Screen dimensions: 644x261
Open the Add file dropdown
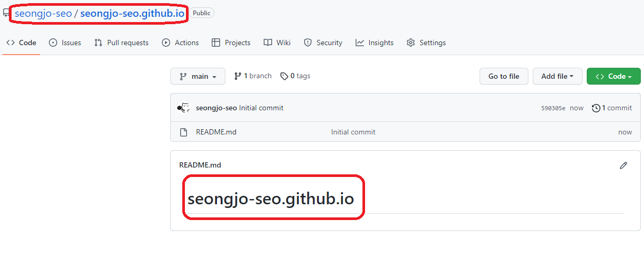click(557, 76)
